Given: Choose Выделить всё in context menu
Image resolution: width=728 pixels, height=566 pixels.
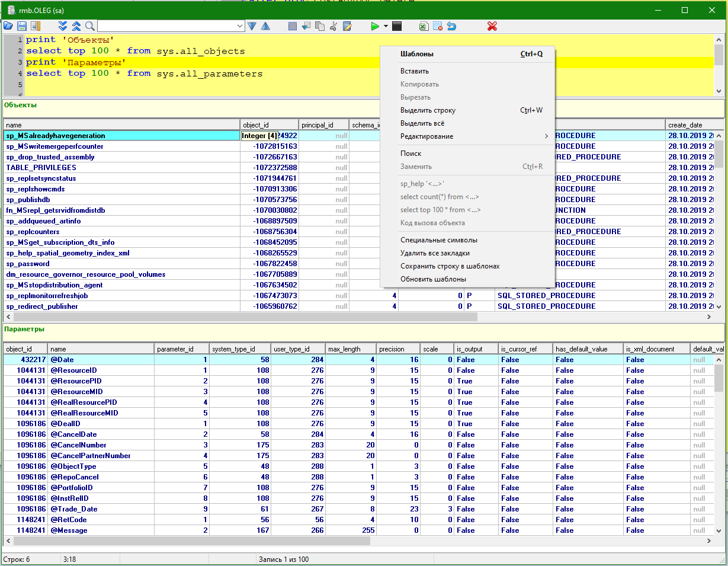Looking at the screenshot, I should [422, 123].
